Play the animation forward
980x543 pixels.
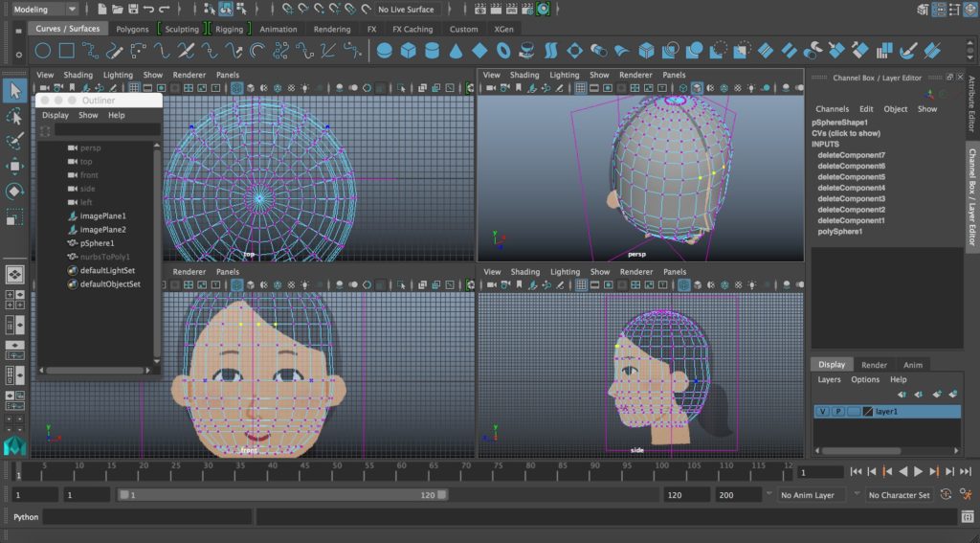918,472
